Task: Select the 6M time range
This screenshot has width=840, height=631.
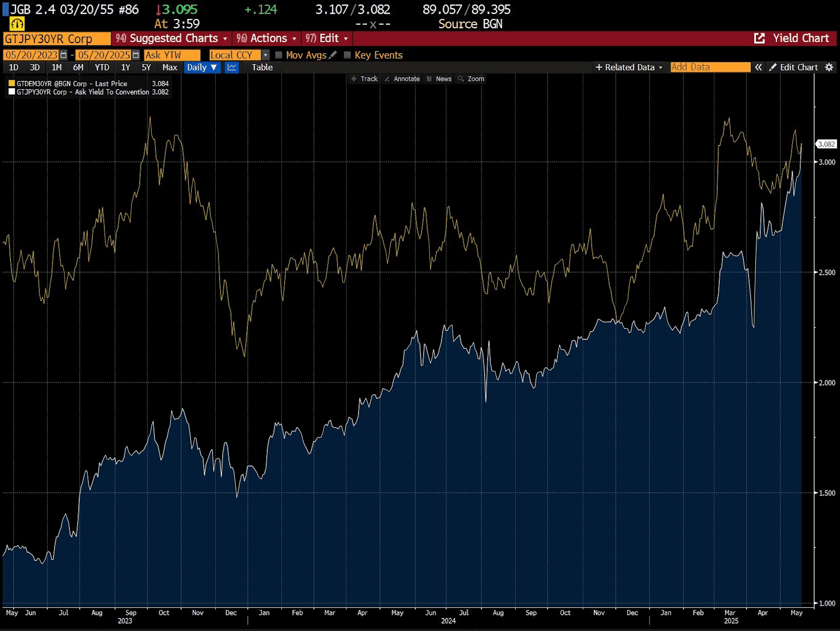Action: (x=78, y=67)
